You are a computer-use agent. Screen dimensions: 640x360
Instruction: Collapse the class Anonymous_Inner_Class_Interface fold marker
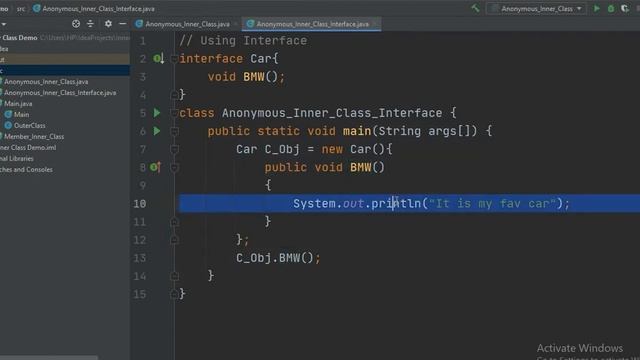pyautogui.click(x=174, y=113)
